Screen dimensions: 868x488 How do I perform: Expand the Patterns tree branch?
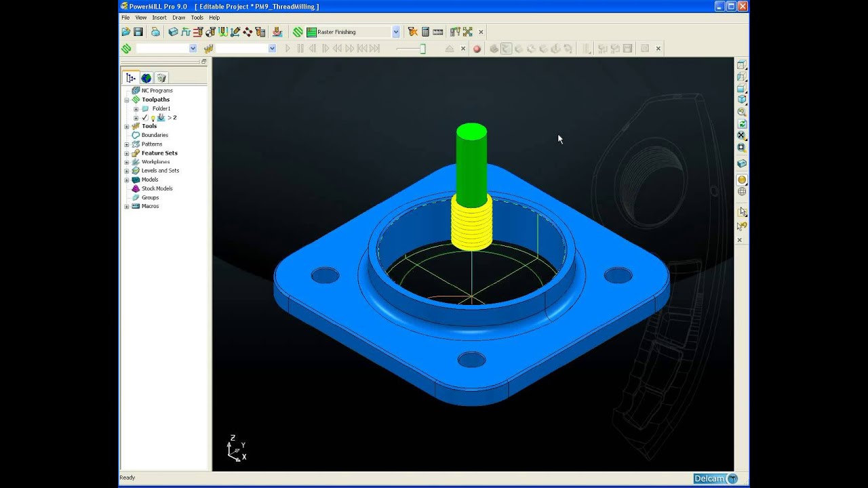[127, 144]
